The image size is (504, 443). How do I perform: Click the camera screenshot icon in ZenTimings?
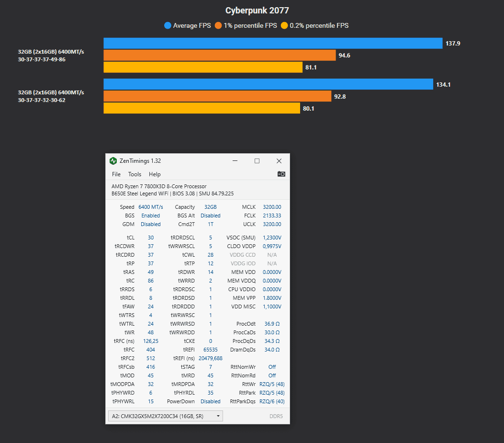click(281, 174)
